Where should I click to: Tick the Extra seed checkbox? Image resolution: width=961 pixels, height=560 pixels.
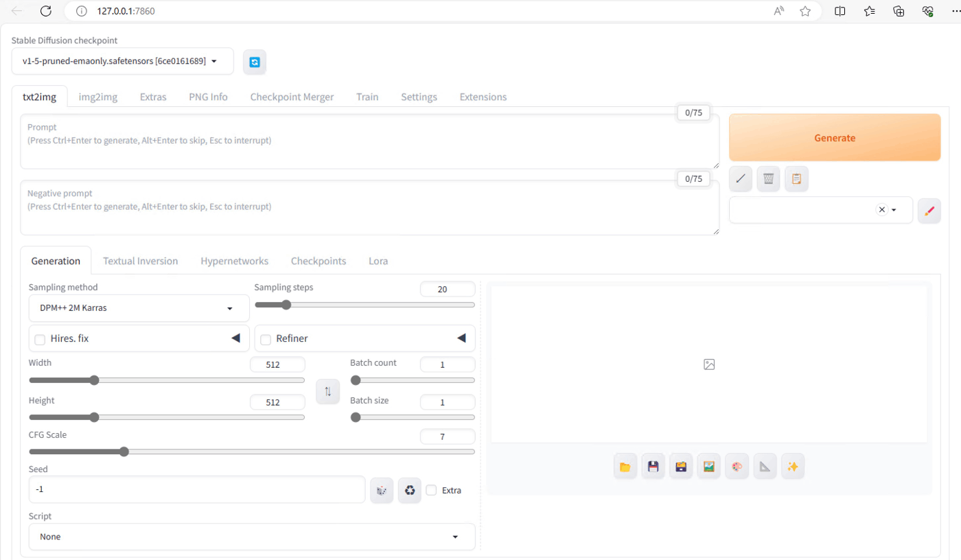431,490
